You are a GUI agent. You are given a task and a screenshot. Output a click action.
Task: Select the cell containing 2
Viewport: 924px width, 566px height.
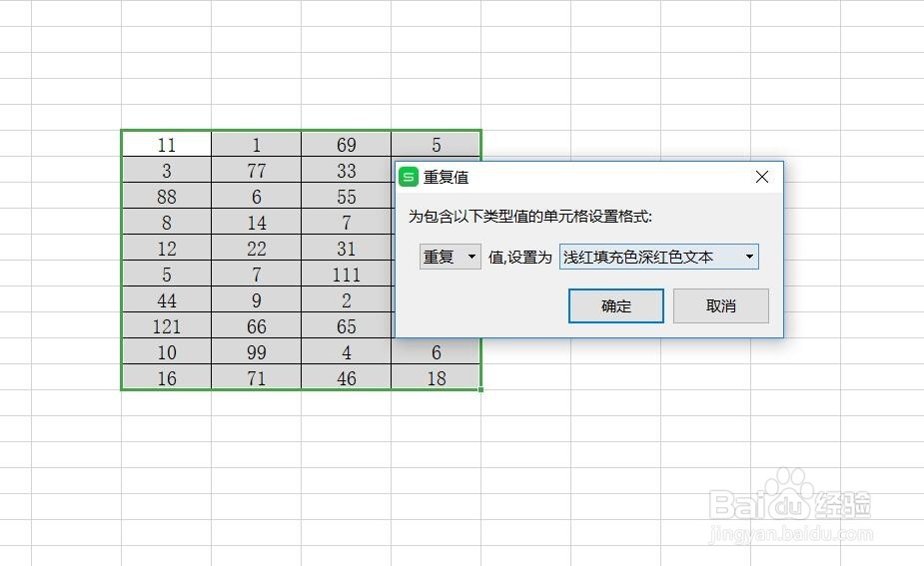click(346, 299)
